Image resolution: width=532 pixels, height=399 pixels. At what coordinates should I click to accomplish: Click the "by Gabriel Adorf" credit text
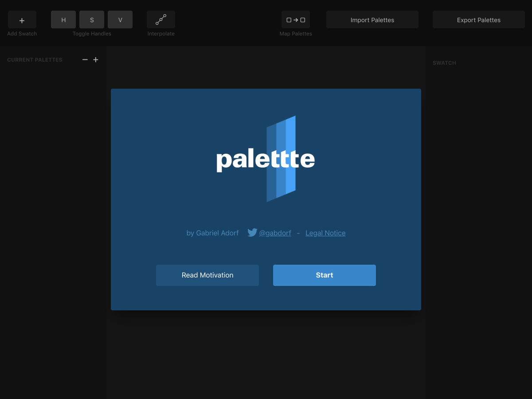212,233
